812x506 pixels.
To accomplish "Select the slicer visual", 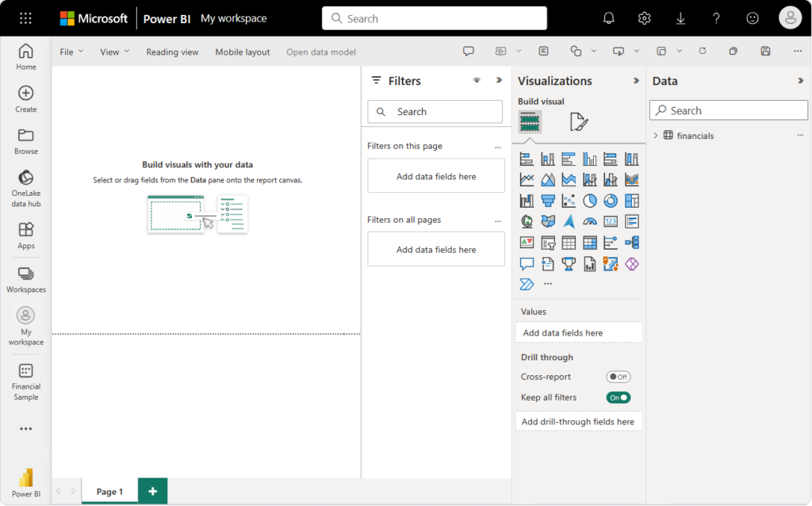I will pos(547,243).
